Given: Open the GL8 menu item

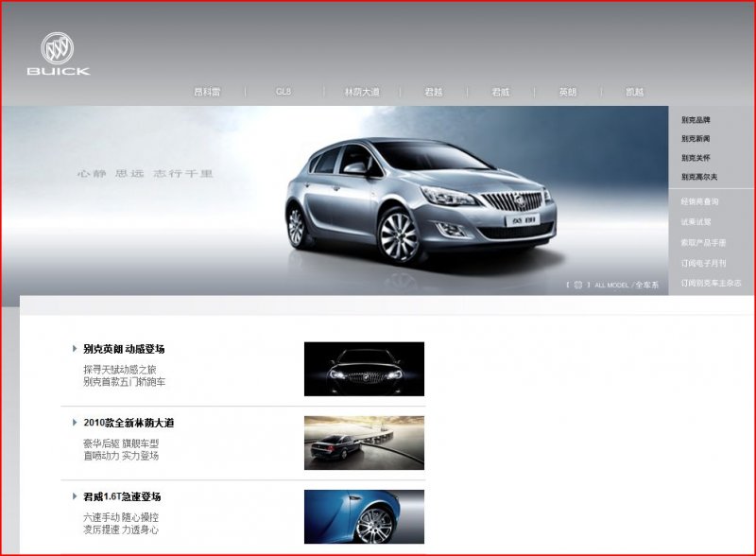Looking at the screenshot, I should click(x=283, y=92).
